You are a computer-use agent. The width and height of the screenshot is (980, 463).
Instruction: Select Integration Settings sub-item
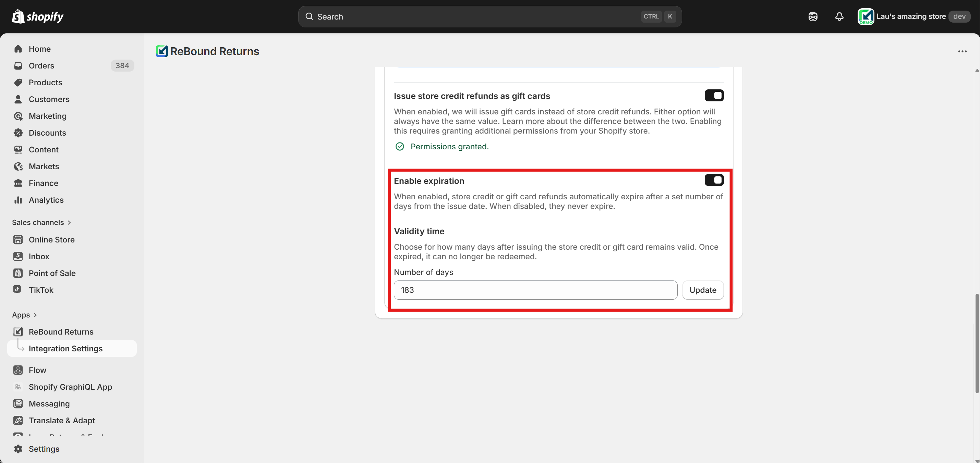click(x=65, y=348)
